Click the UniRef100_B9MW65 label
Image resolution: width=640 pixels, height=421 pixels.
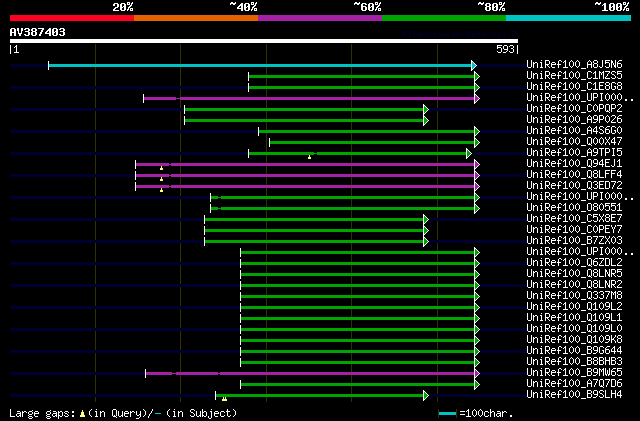pos(574,373)
